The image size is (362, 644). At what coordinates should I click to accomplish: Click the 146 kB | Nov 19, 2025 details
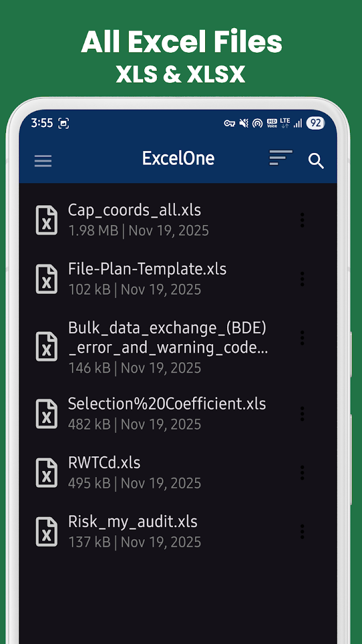click(x=135, y=368)
